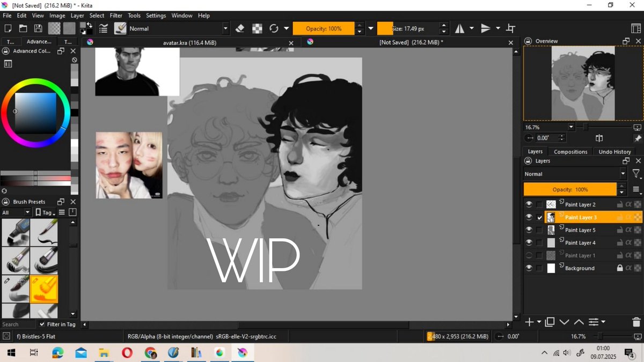
Task: Open Opera browser from the taskbar
Action: 127,352
